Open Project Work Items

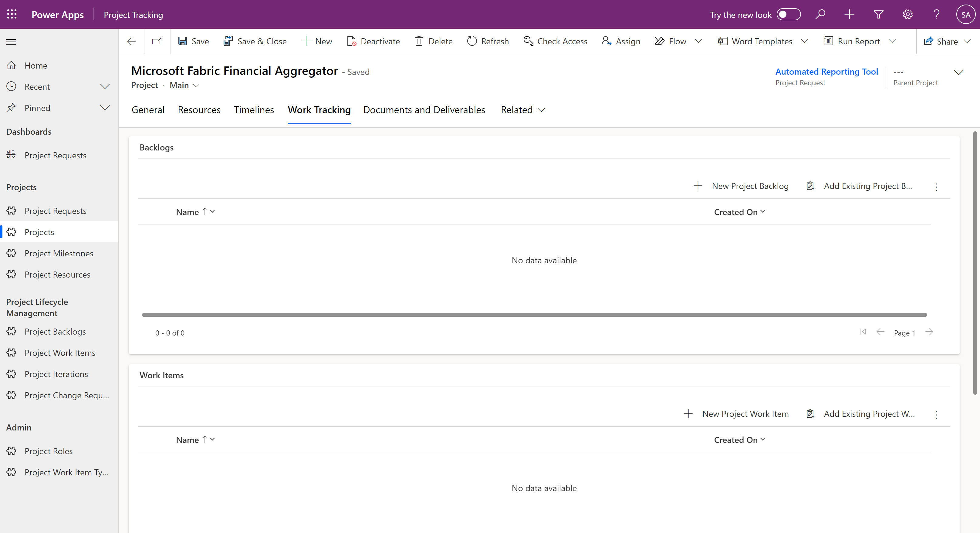[x=59, y=353]
